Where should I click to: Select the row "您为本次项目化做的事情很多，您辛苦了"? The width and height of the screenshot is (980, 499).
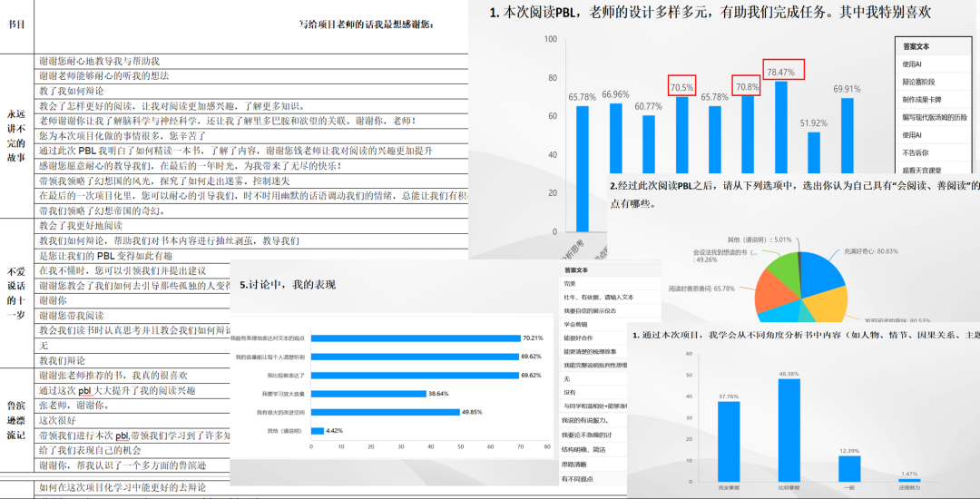pyautogui.click(x=251, y=136)
